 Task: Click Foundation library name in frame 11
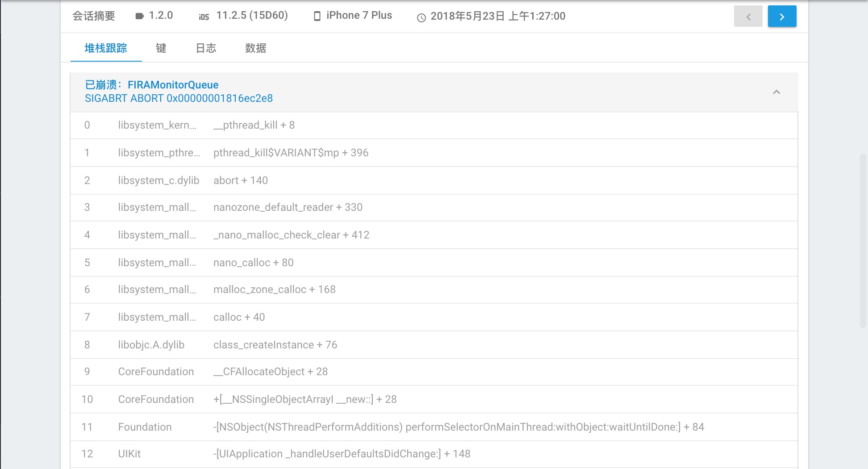(145, 427)
